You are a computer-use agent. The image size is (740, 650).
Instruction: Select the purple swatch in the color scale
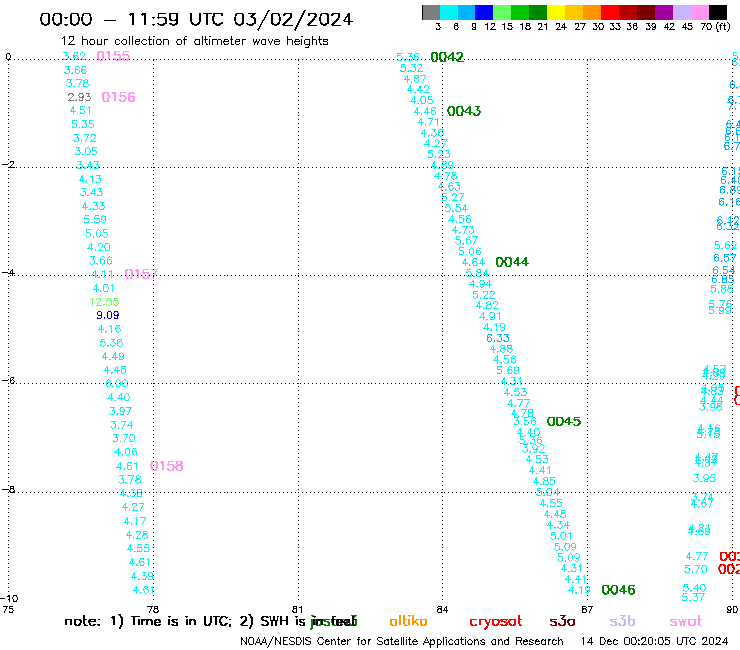click(x=664, y=12)
